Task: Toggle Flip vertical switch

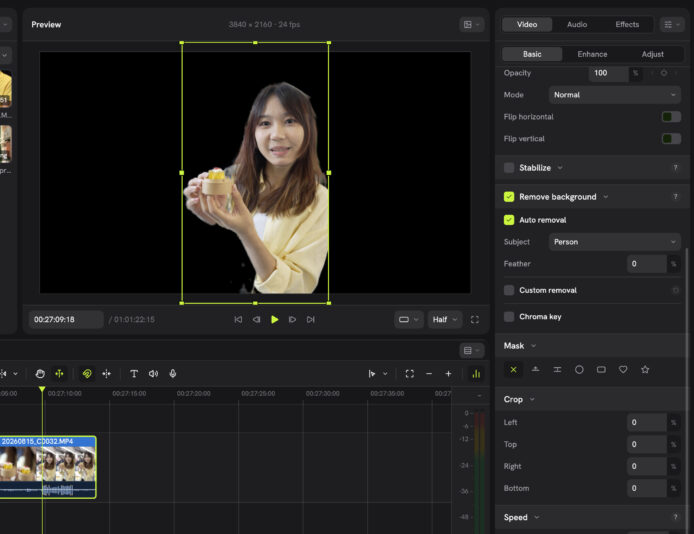Action: pyautogui.click(x=671, y=138)
